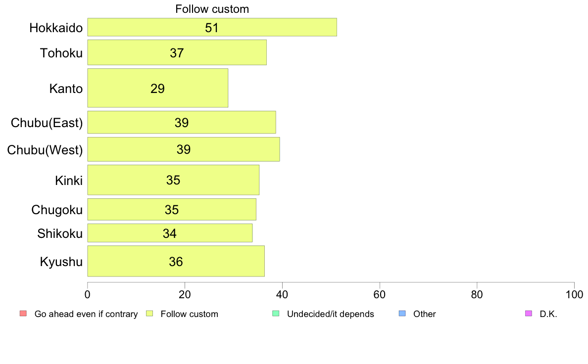
Task: Select the Hokkaido bar showing 51
Action: [212, 27]
